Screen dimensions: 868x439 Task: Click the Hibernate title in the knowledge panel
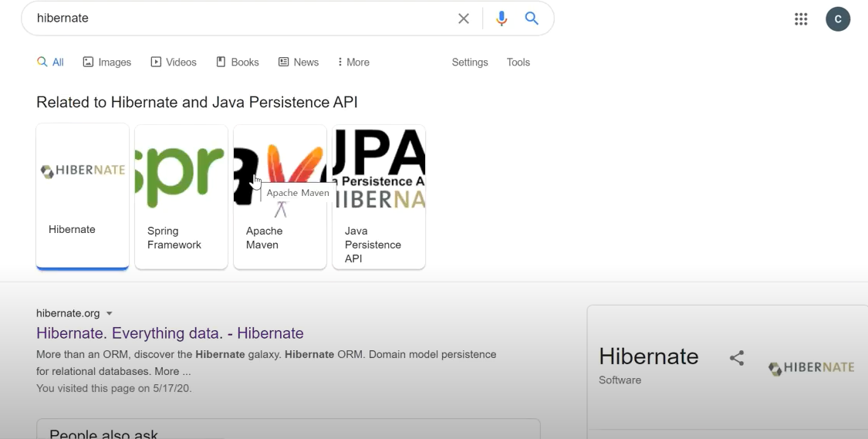pos(648,356)
